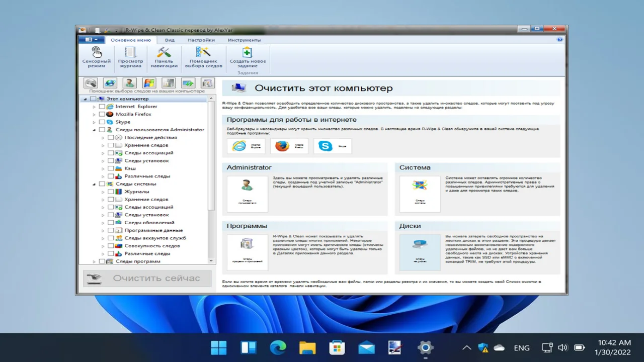Open the Mail app from the taskbar
The height and width of the screenshot is (362, 644).
click(366, 347)
